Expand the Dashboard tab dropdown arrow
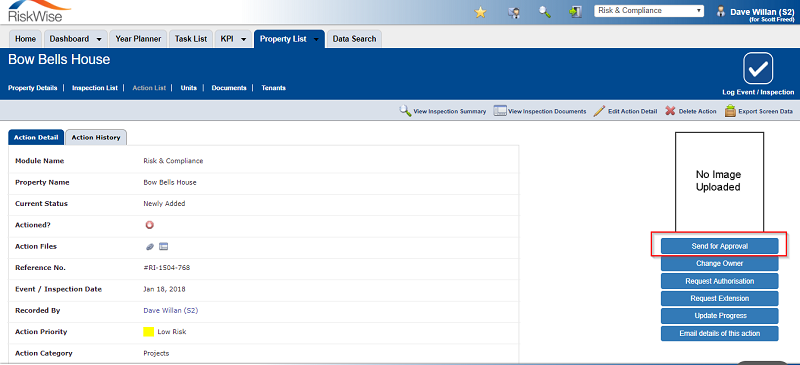800x365 pixels. coord(98,39)
